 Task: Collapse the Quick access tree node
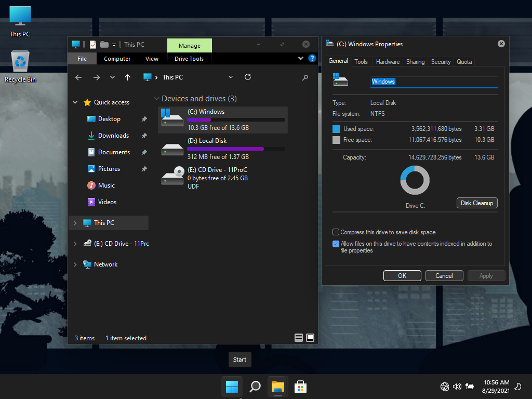click(75, 102)
